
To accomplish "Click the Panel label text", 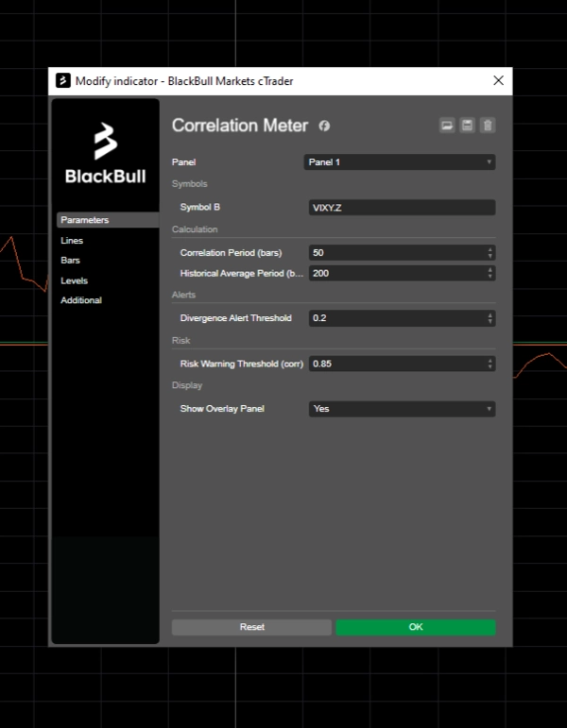I will coord(183,162).
